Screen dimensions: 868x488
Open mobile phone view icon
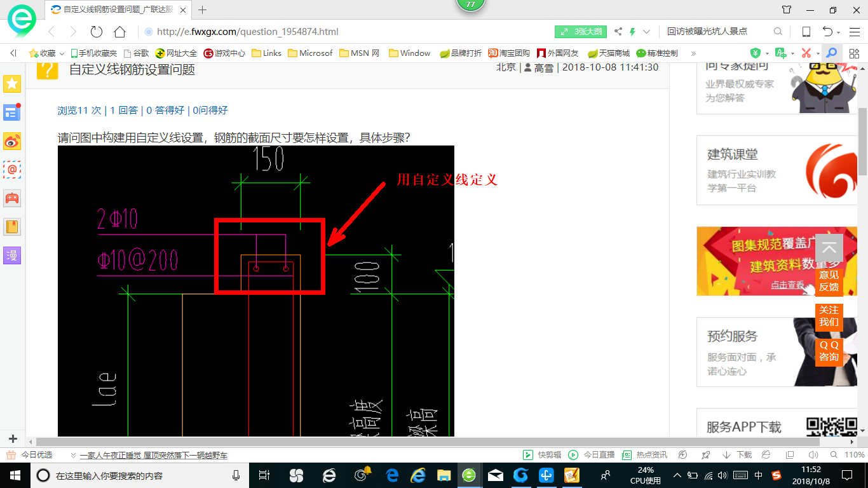(x=806, y=32)
